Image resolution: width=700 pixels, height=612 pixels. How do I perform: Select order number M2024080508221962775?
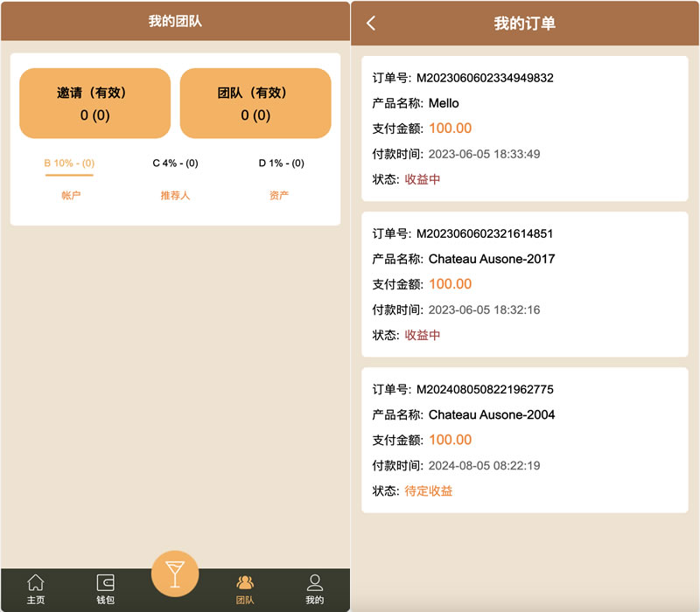tap(485, 389)
